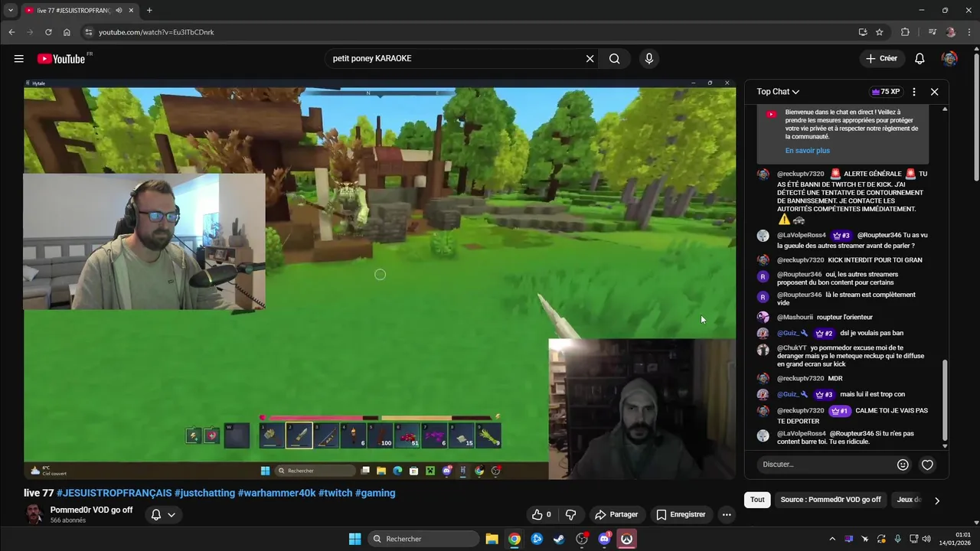The image size is (980, 551).
Task: Open the channel avatar thumbnail
Action: click(34, 514)
